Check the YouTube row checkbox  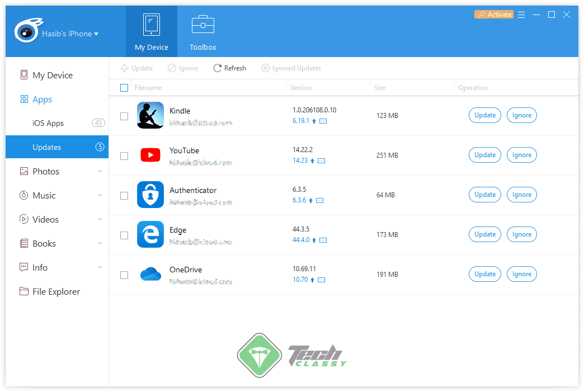[x=124, y=155]
